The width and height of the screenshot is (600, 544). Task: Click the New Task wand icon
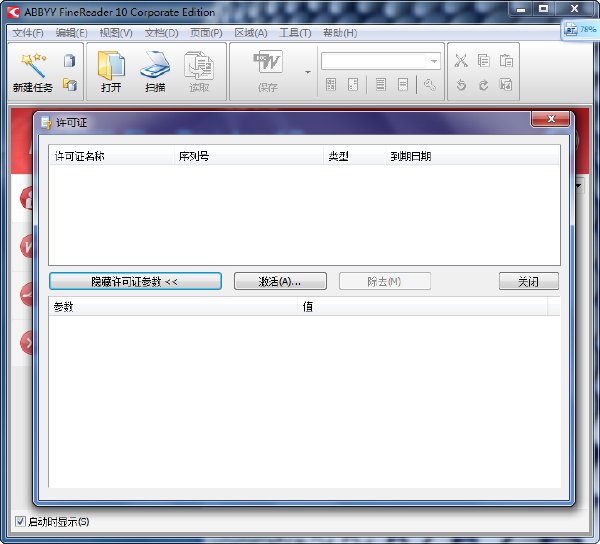(33, 65)
